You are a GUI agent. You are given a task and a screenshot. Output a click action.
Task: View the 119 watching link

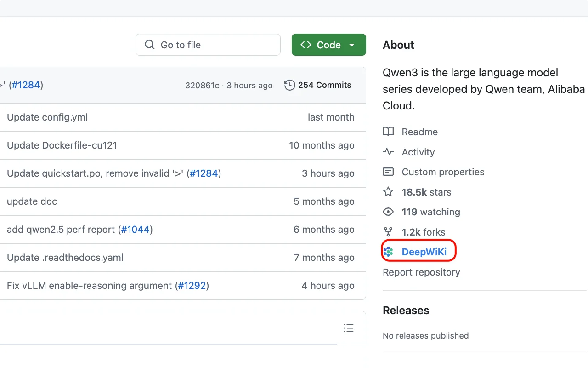431,212
